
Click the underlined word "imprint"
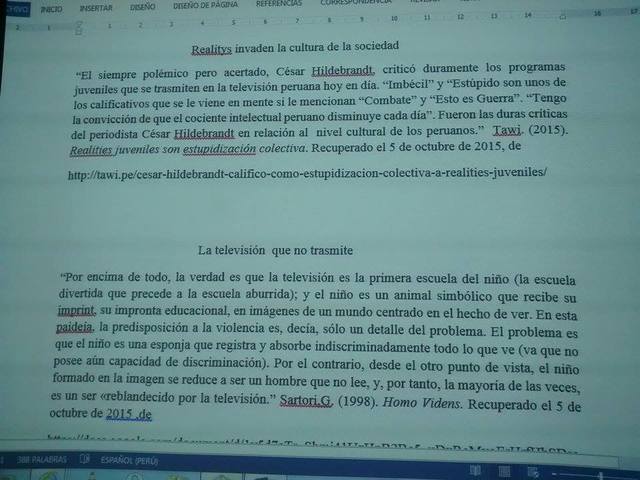[x=76, y=310]
